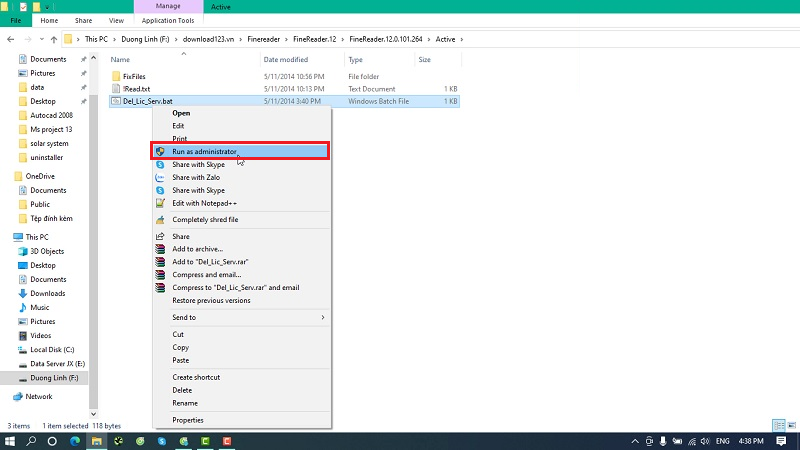This screenshot has height=450, width=800.
Task: Click the Completely shred file icon
Action: pos(160,219)
